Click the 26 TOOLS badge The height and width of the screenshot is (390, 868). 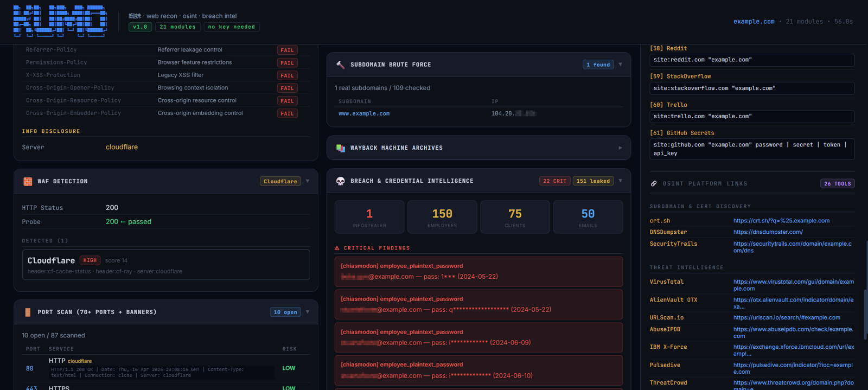pyautogui.click(x=838, y=184)
